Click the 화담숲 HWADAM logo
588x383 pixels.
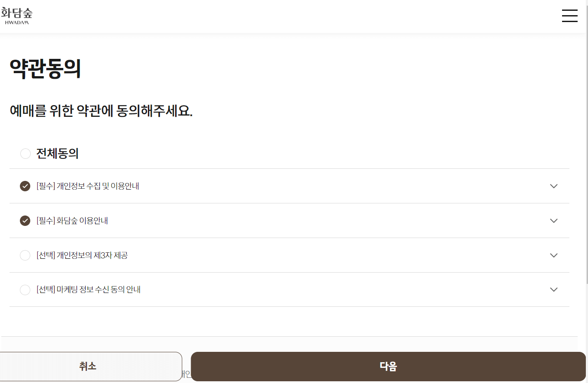[x=17, y=15]
